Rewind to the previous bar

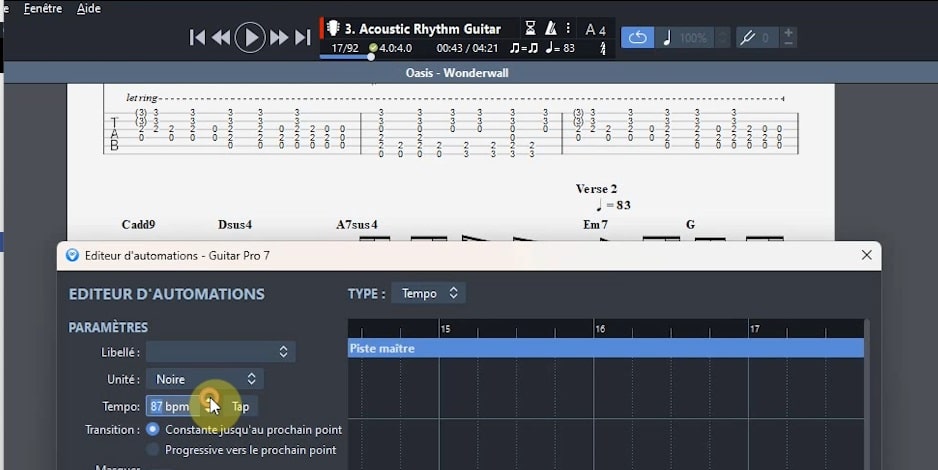point(221,38)
